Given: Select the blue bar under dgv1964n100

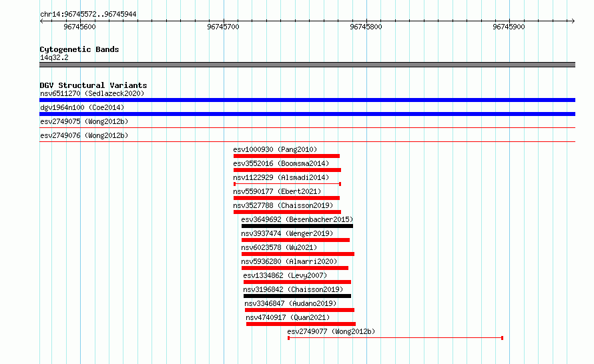Looking at the screenshot, I should click(307, 114).
